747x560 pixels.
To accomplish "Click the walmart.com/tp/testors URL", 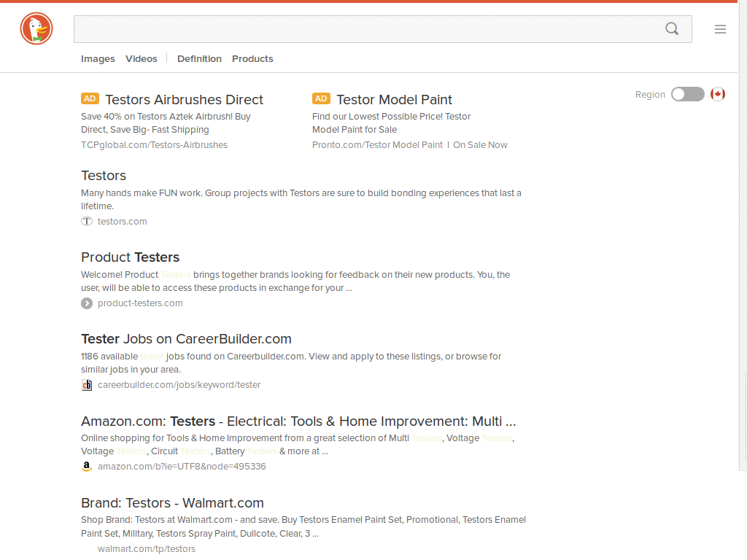I will (146, 549).
